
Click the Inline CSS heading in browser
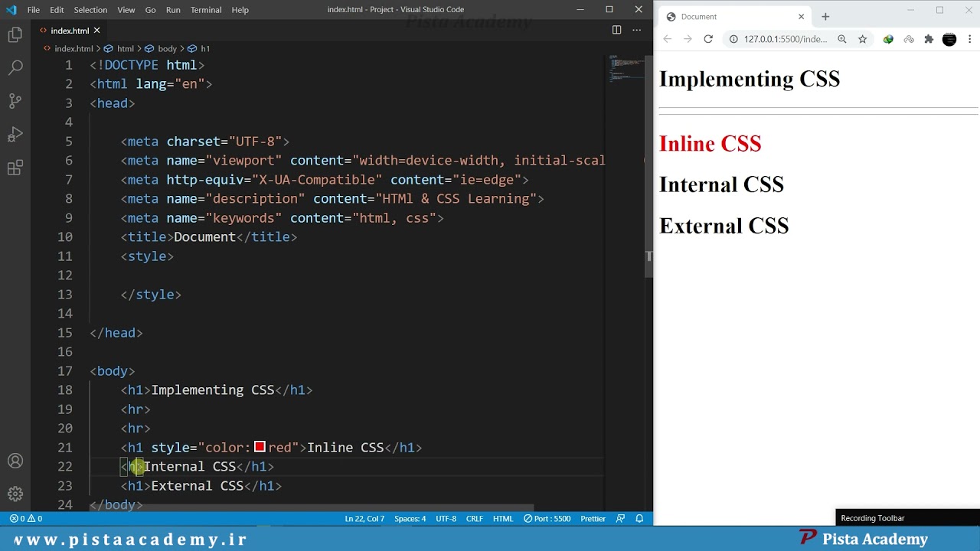click(710, 144)
